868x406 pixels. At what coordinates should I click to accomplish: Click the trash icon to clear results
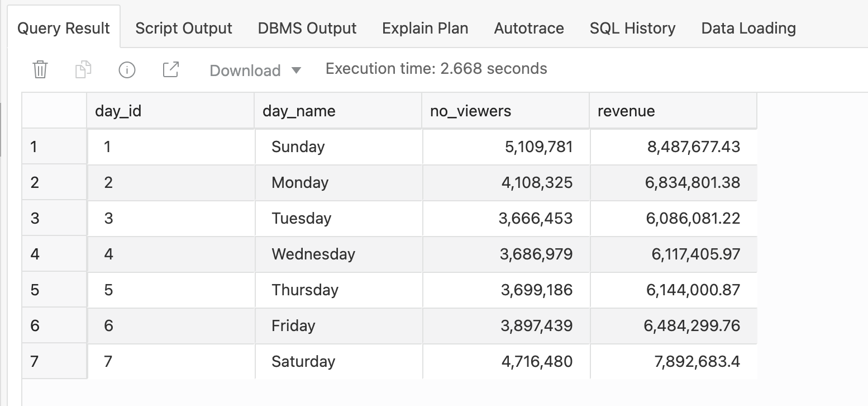tap(40, 70)
